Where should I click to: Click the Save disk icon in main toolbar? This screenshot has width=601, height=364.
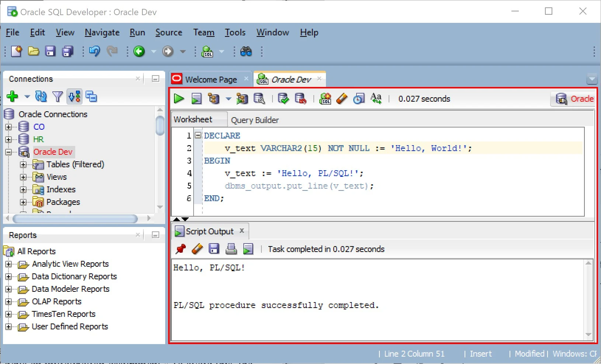[x=50, y=51]
